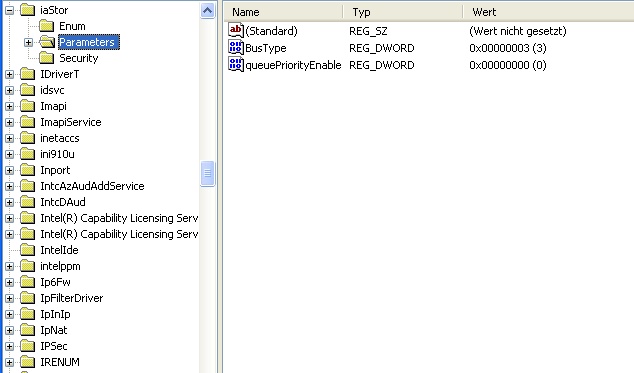Collapse the iaStor tree node
This screenshot has height=373, width=634.
[x=9, y=11]
